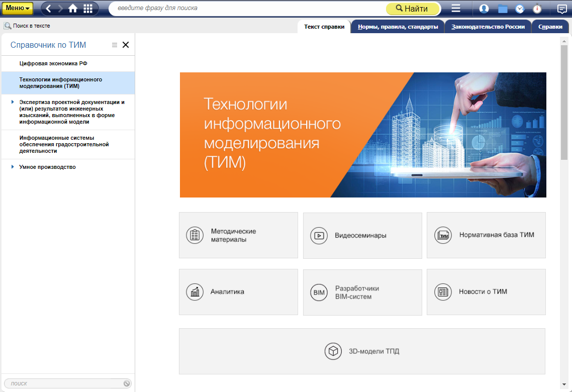Go back with the left arrow
The height and width of the screenshot is (392, 572).
tap(49, 9)
